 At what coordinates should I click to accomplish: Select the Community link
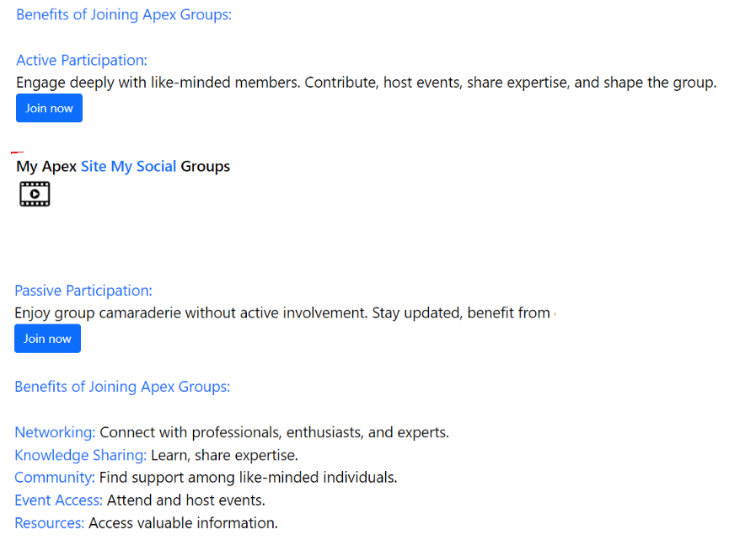(x=55, y=477)
